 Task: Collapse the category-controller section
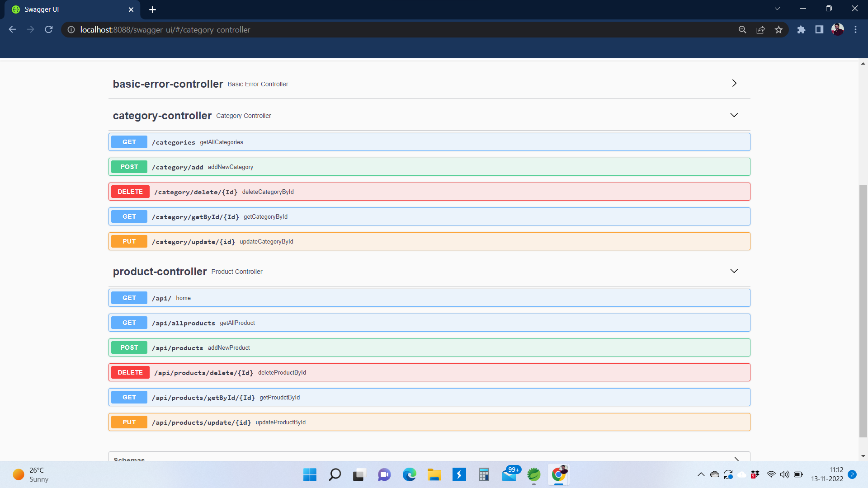coord(734,115)
